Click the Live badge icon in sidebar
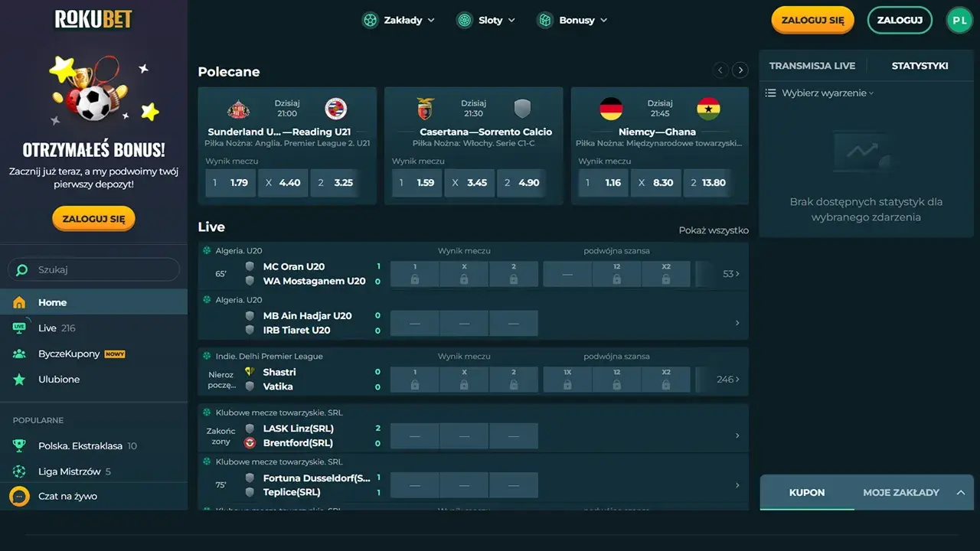This screenshot has width=980, height=551. click(x=20, y=328)
